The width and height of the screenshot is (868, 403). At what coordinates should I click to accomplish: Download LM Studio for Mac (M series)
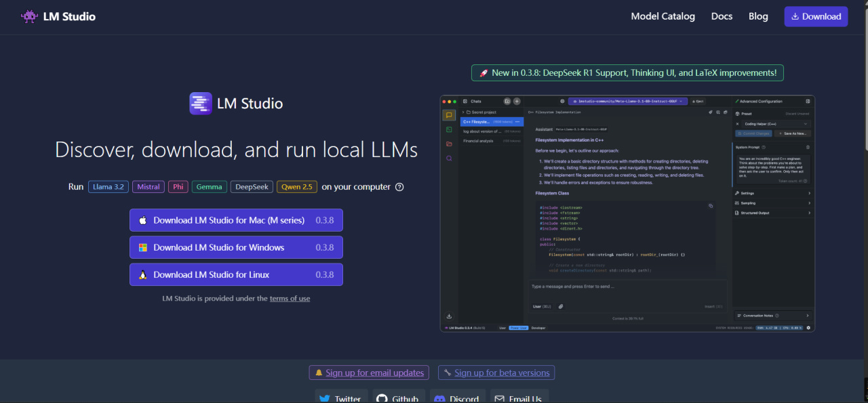(236, 220)
